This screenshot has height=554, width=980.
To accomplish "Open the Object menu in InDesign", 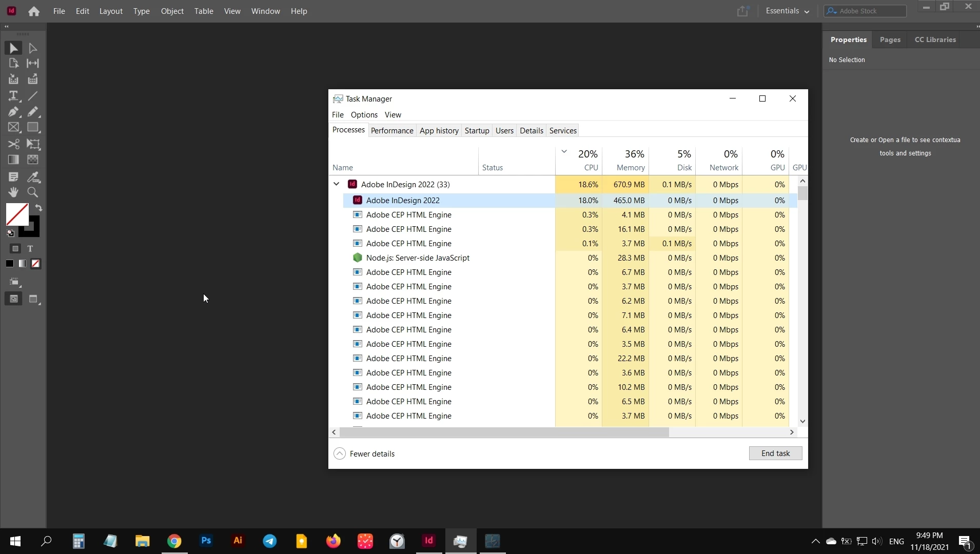I will (x=172, y=11).
